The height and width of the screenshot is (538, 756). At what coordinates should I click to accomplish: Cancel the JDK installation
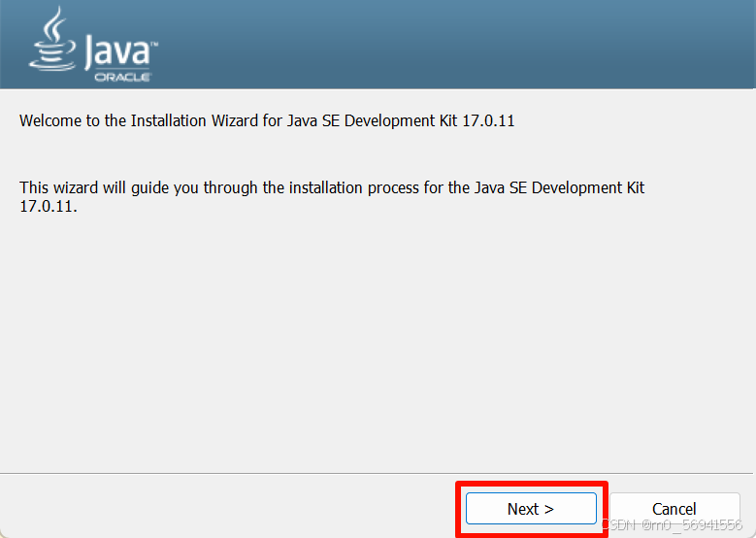click(674, 509)
